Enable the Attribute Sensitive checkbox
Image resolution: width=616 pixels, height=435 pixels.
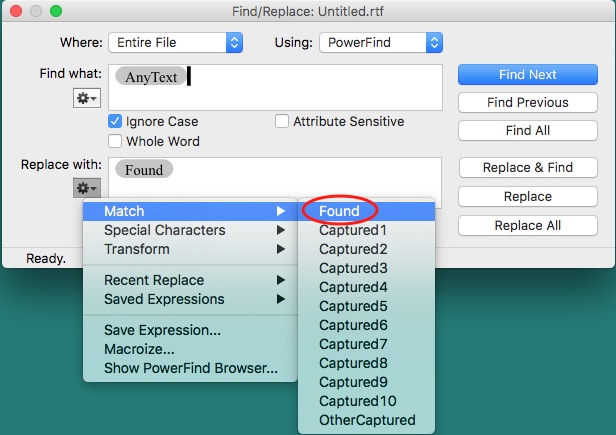tap(283, 121)
